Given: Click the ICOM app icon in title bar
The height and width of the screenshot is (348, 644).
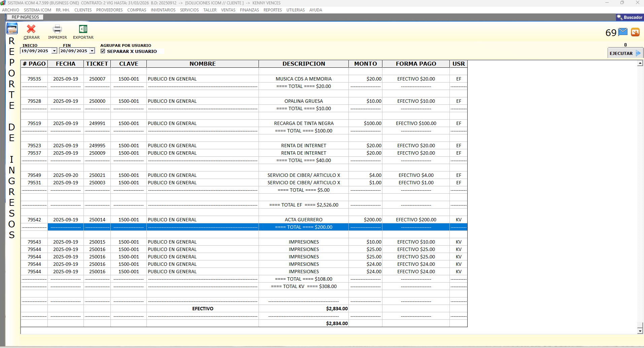Looking at the screenshot, I should click(3, 3).
